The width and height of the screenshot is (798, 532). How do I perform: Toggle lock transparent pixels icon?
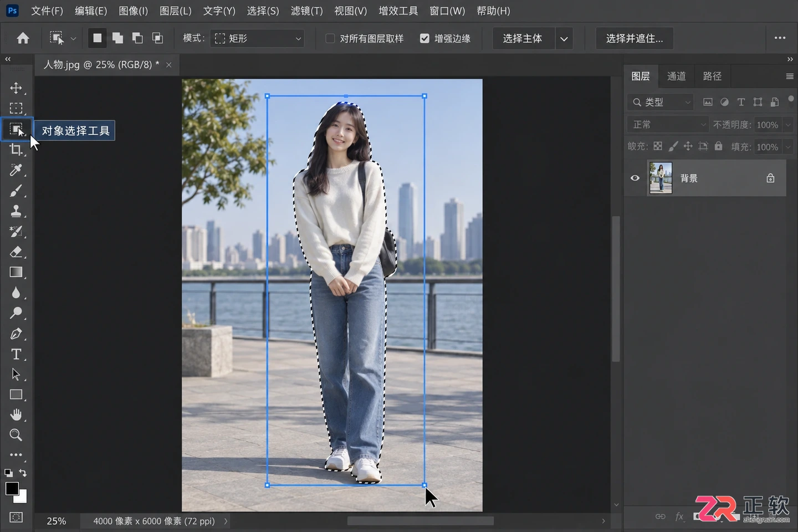[x=658, y=146]
